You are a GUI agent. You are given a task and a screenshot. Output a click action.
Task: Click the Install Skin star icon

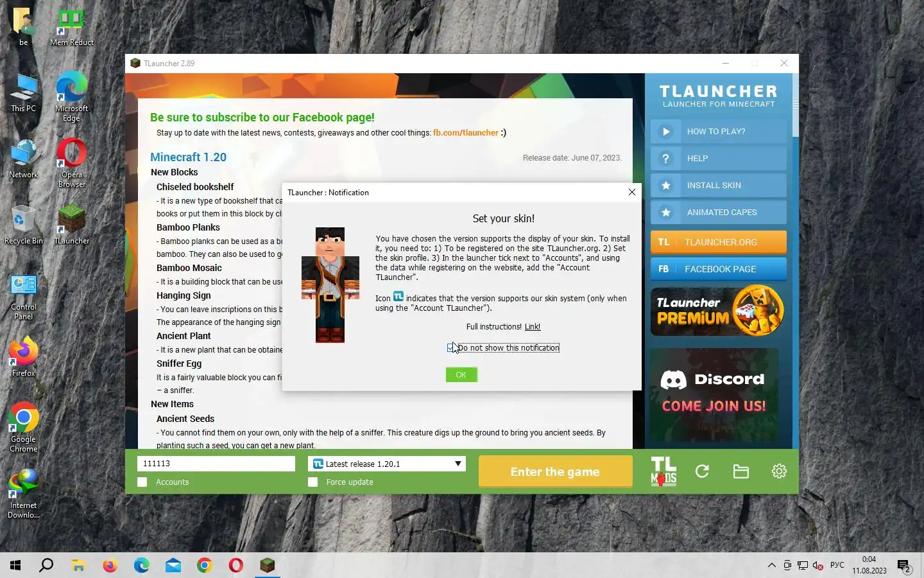pos(666,186)
